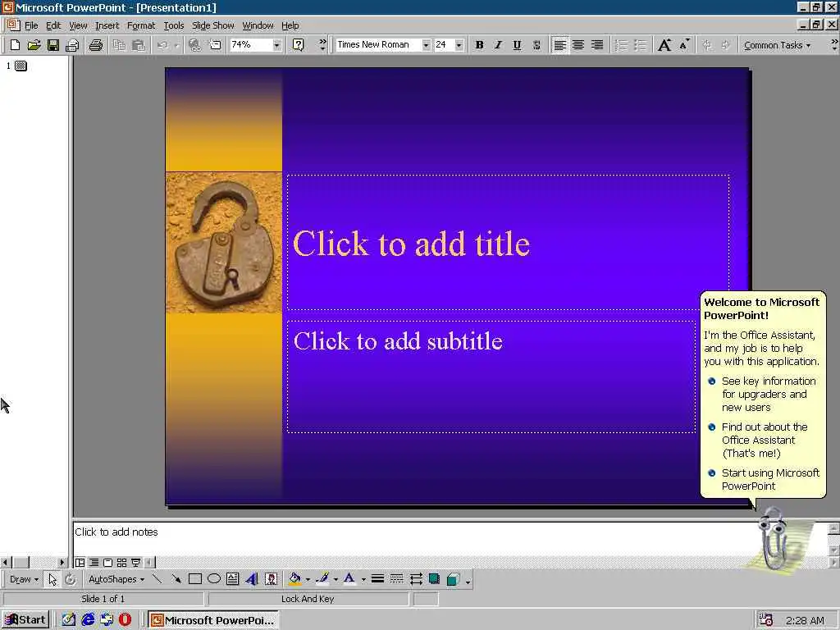The height and width of the screenshot is (630, 840).
Task: Click the Open file folder icon
Action: 34,45
